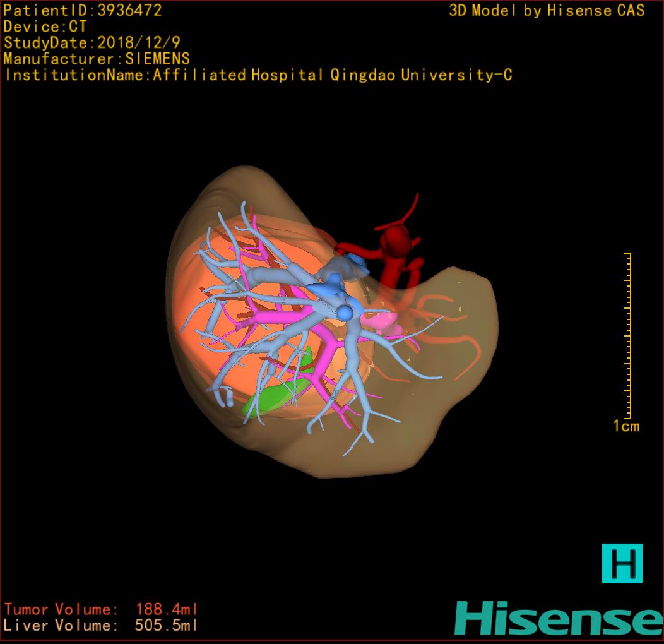Screen dimensions: 664x644
Task: Click the Hisense brand logo
Action: [559, 618]
